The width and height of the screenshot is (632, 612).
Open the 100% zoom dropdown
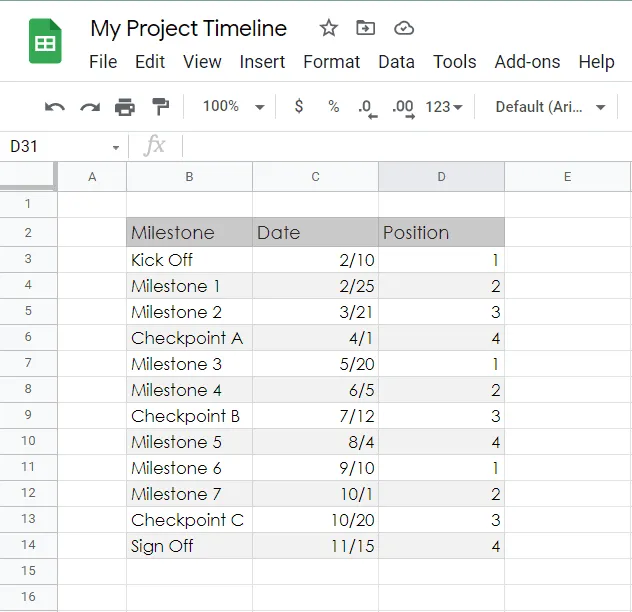233,107
